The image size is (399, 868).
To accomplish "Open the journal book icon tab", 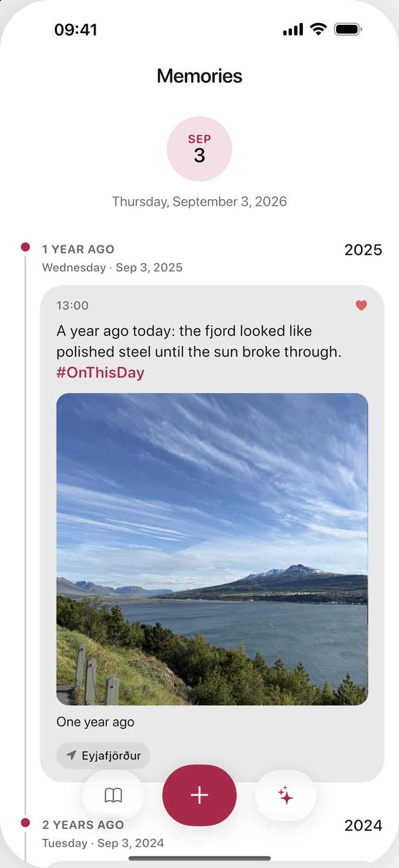I will [113, 795].
